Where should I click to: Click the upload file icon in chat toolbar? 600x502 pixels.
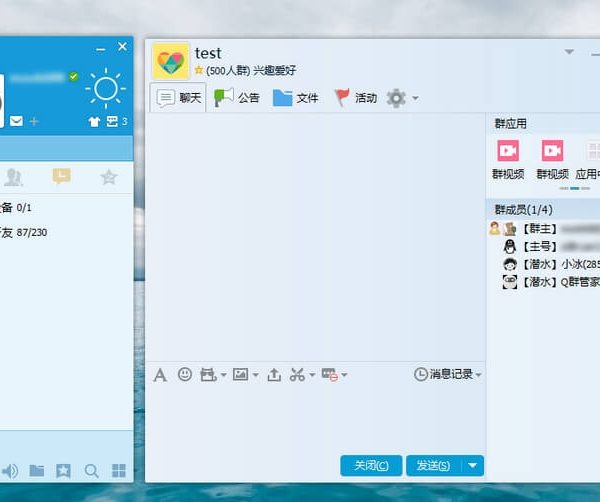pos(274,375)
